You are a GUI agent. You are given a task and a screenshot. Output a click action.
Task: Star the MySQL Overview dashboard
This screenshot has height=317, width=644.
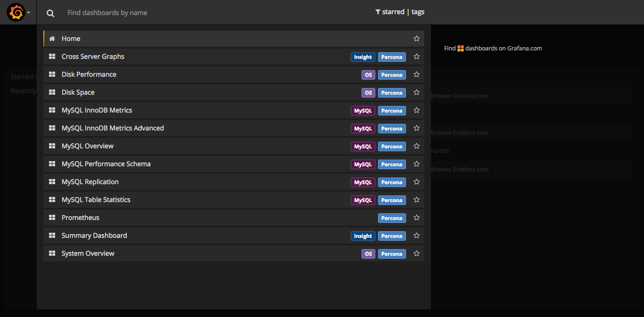(416, 146)
